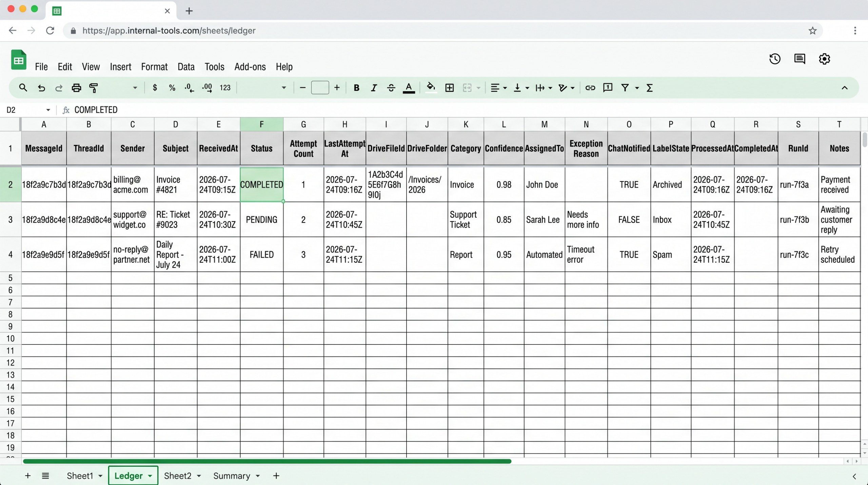Open the filter views dropdown arrow

click(637, 88)
